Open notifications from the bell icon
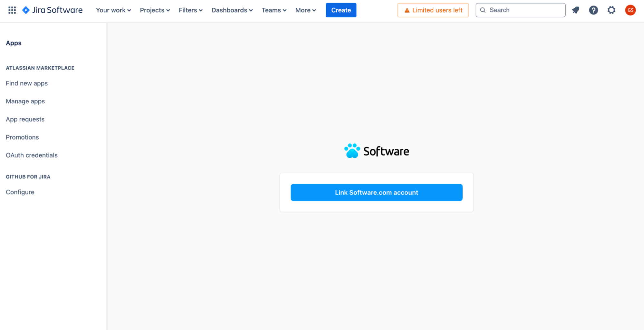Screen dimensions: 644x330 575,10
